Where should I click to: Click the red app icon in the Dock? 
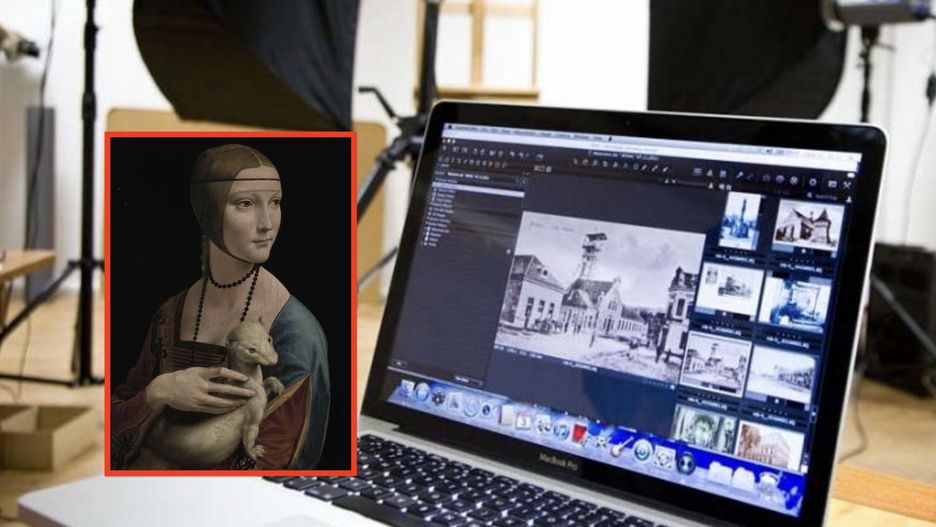click(x=579, y=433)
